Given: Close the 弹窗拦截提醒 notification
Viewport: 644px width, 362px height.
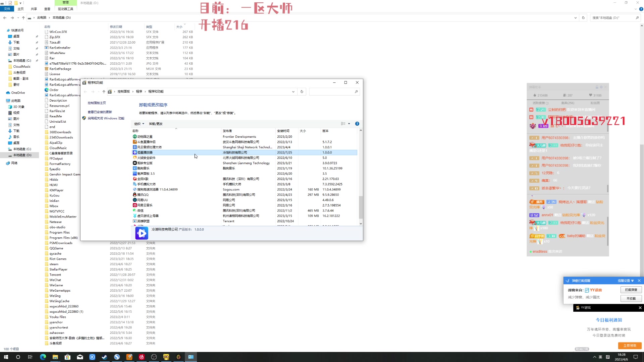Looking at the screenshot, I should point(639,281).
